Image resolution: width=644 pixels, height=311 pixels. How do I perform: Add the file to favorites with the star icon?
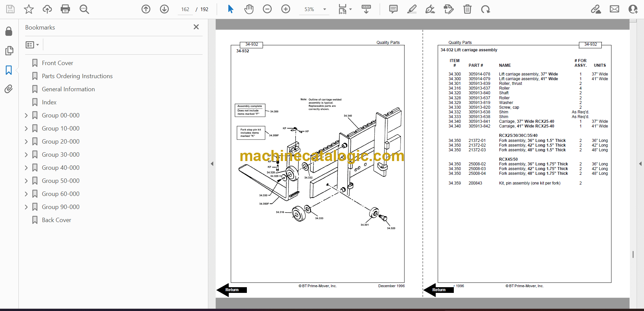tap(29, 9)
